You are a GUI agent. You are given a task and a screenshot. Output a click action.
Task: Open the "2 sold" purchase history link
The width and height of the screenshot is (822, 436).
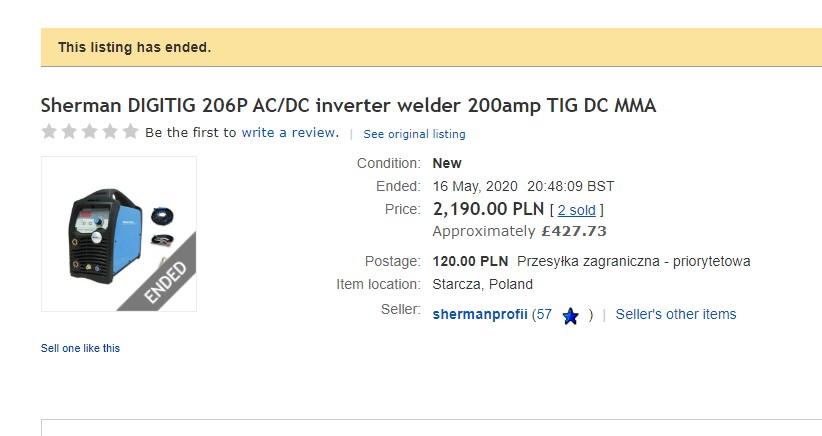[x=576, y=210]
